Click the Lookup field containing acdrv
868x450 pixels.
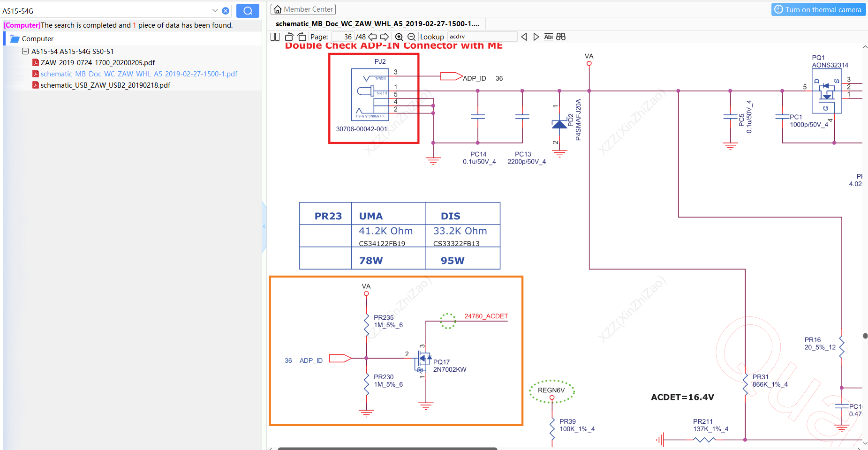point(482,37)
